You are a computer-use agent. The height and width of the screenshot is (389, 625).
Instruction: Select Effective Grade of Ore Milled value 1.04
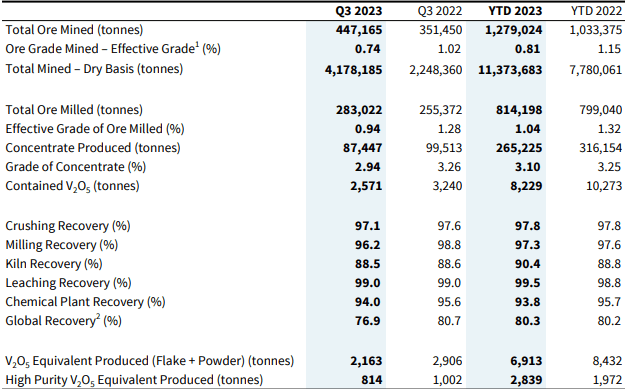point(527,129)
